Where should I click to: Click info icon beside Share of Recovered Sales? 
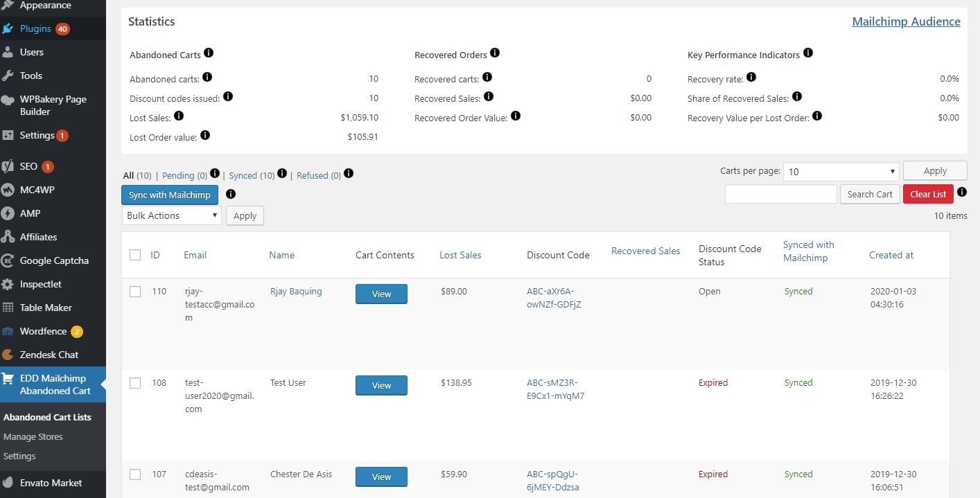pos(797,97)
